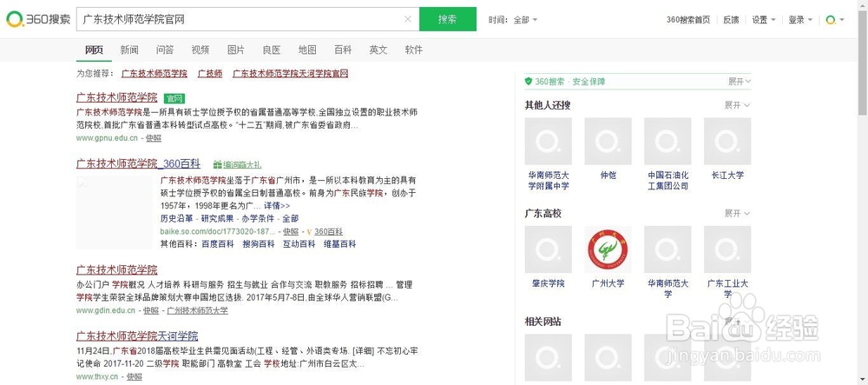Open first result 广东技术师范学院 官网 title
Screen dimensions: 868x385
(117, 97)
